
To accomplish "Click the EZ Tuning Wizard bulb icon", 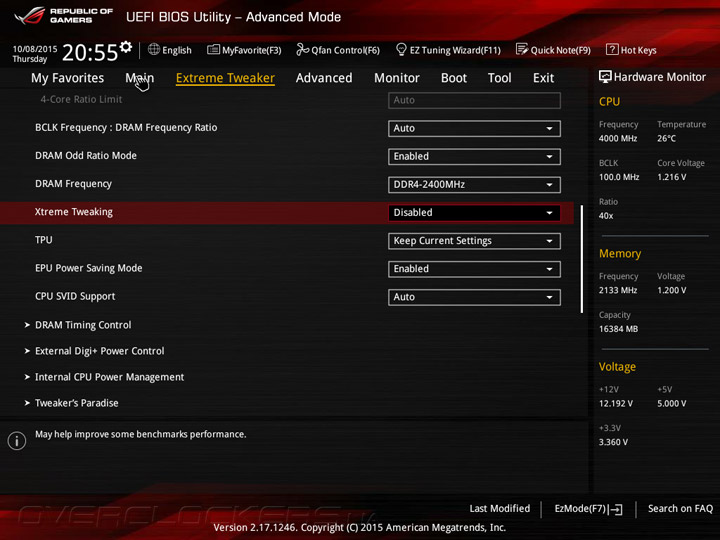I will (x=401, y=49).
